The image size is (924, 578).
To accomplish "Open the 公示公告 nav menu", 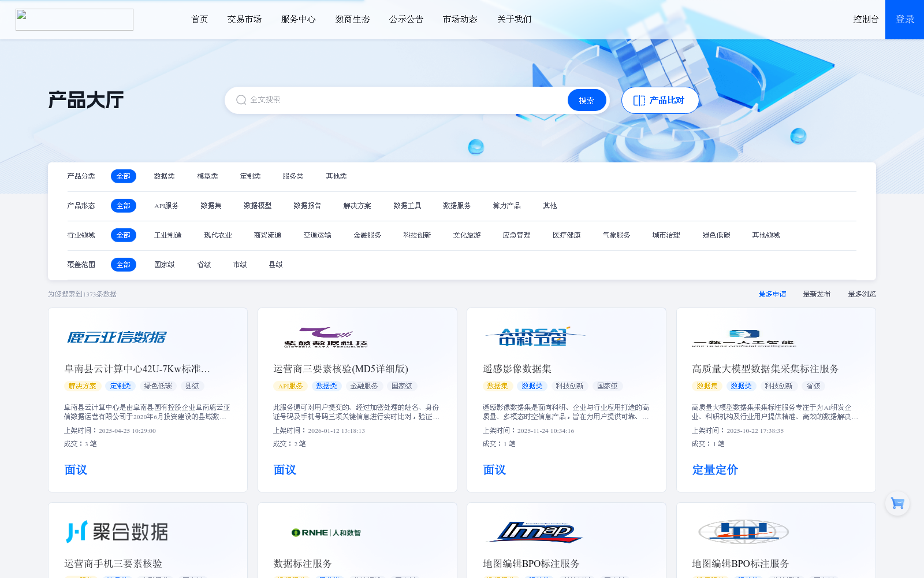I will click(x=407, y=19).
